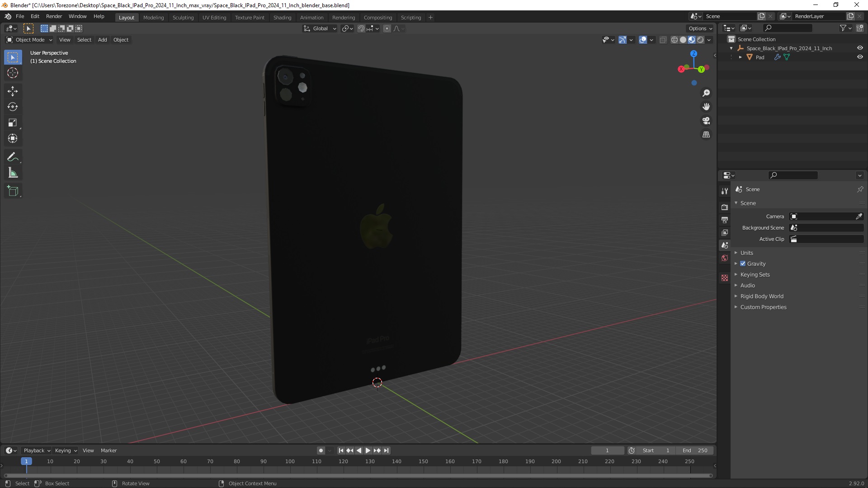This screenshot has width=868, height=488.
Task: Open the Keying popover in timeline
Action: (x=66, y=450)
